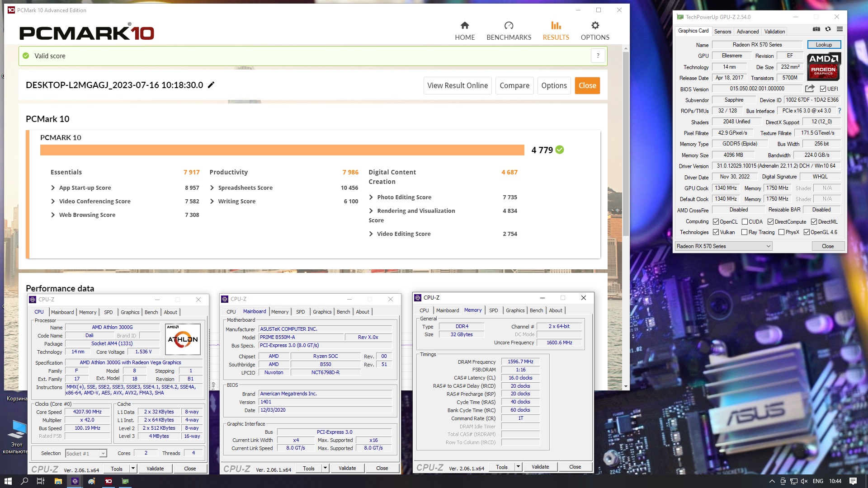Click the PCMark 10 orange score bar
The width and height of the screenshot is (868, 488).
point(282,150)
